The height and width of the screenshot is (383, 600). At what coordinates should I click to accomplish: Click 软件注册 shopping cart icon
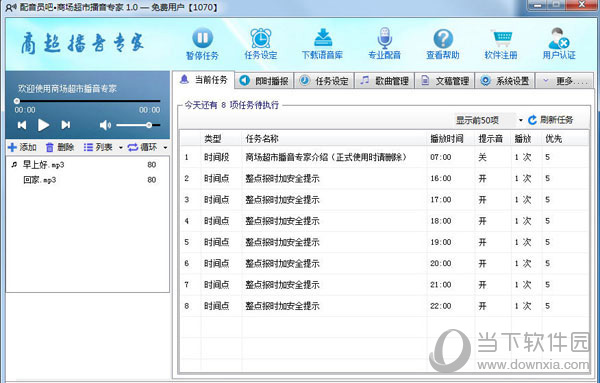501,38
